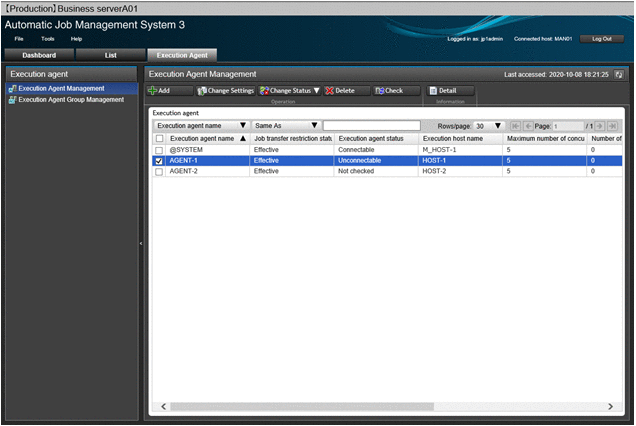Viewport: 636px width, 426px height.
Task: Go to next page of results
Action: point(600,126)
